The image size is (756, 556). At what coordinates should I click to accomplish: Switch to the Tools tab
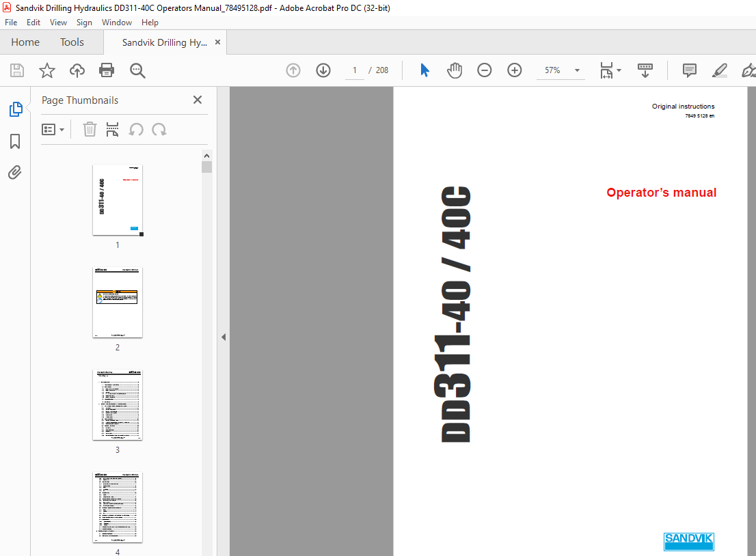tap(72, 42)
